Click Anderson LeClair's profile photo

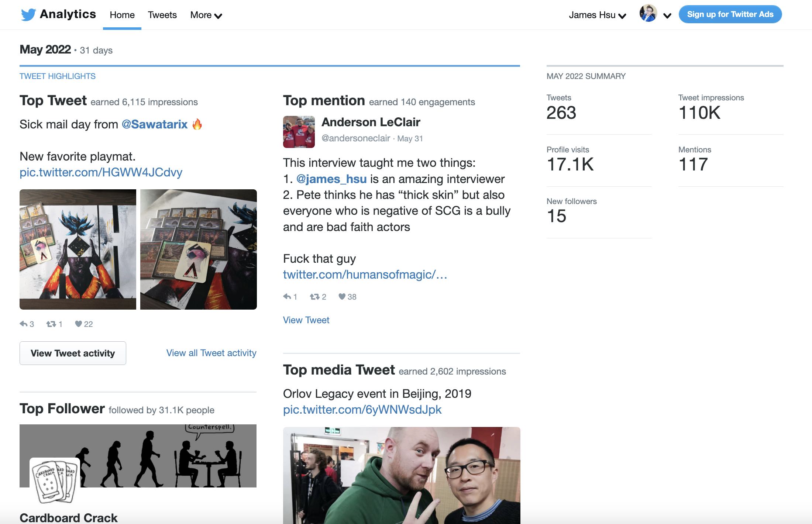point(299,132)
